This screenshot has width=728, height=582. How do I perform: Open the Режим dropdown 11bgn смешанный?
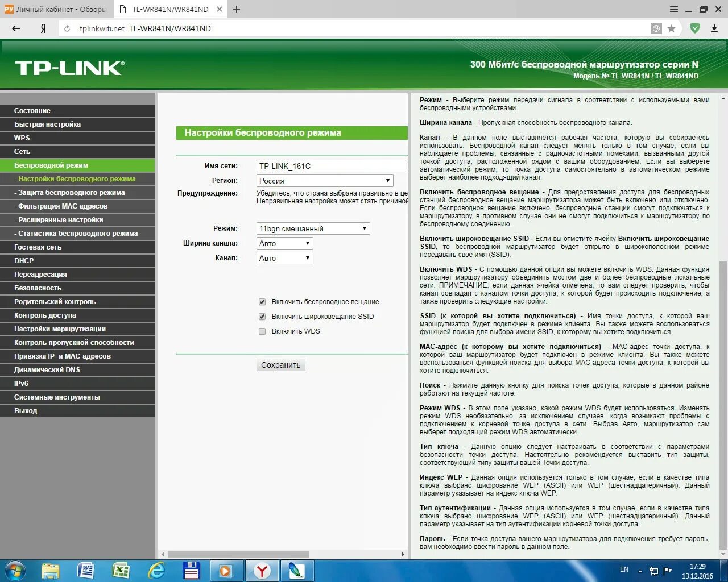click(313, 228)
